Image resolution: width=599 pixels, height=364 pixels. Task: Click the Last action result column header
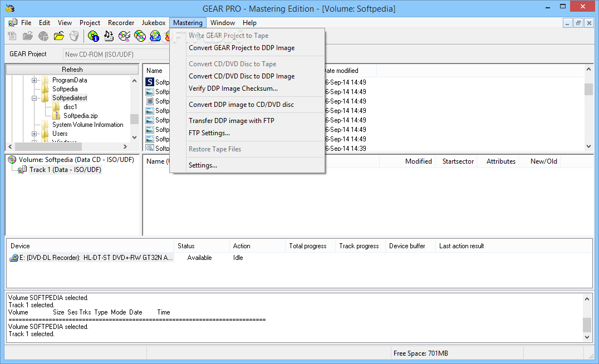point(513,246)
